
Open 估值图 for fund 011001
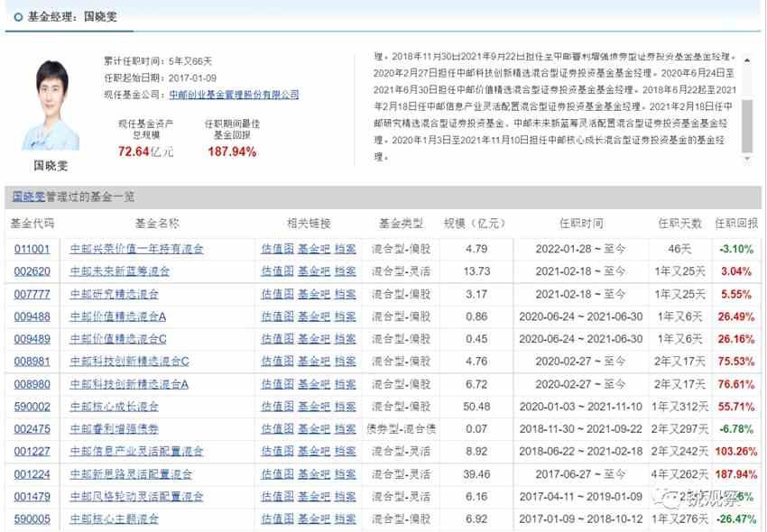277,250
